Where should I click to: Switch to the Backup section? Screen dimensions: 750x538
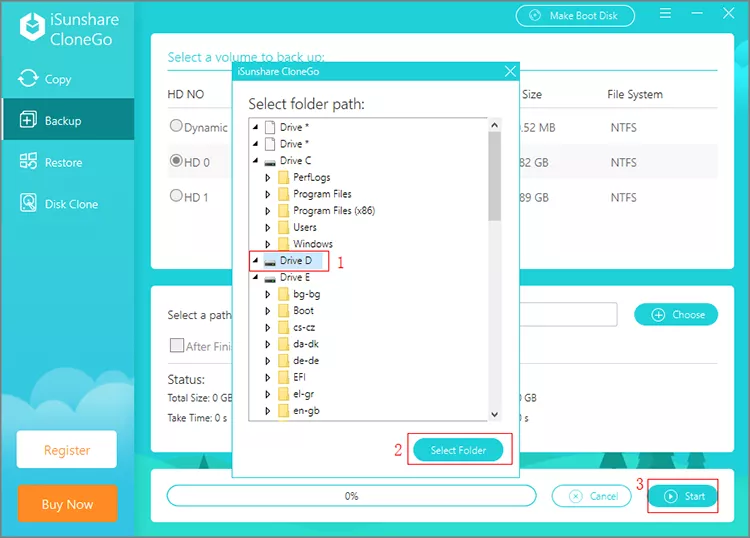tap(68, 120)
